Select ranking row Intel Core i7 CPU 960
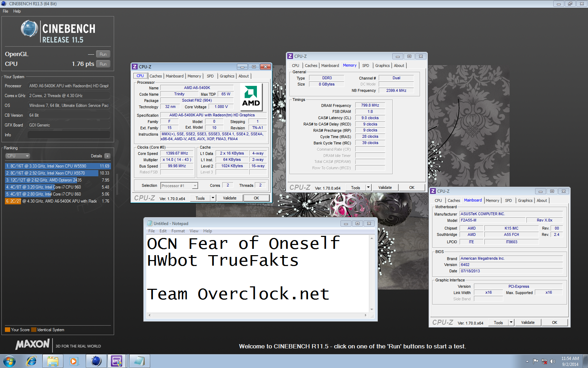 57,187
